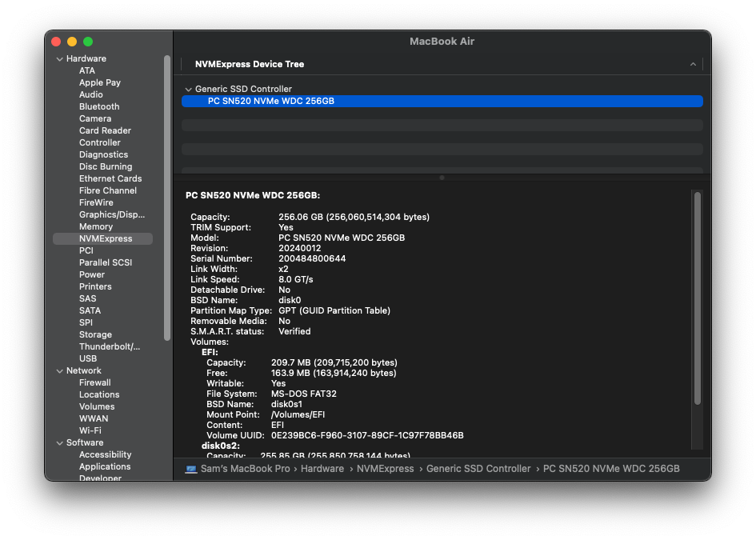This screenshot has height=540, width=756.
Task: Open Accessibility under Software
Action: click(x=105, y=454)
